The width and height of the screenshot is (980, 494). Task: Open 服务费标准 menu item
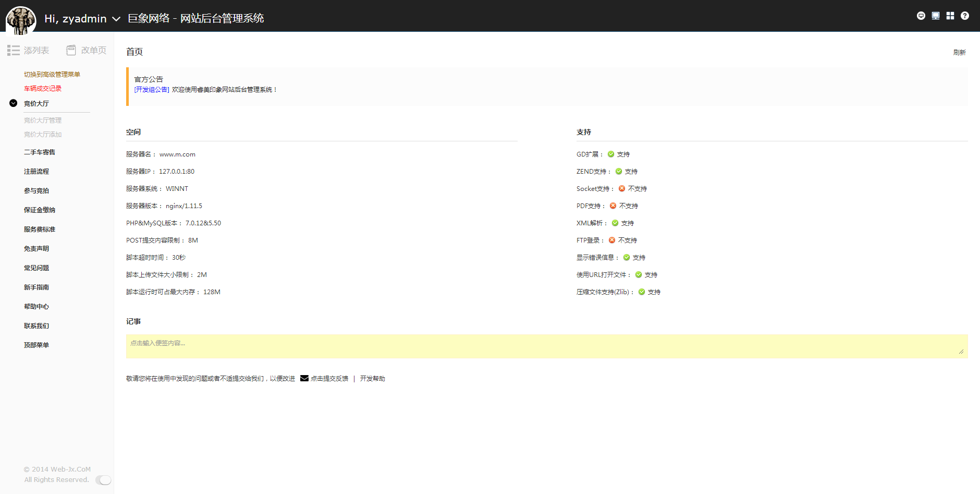point(40,230)
